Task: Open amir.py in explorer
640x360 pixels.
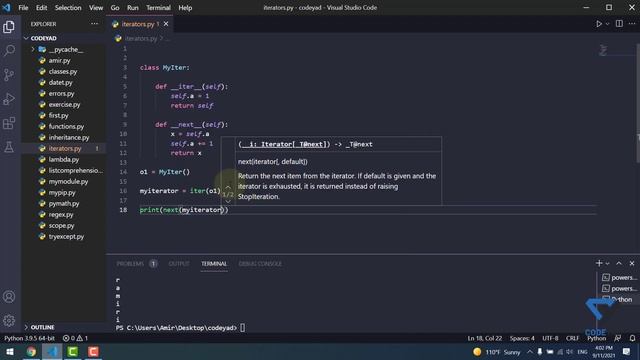Action: tap(60, 60)
